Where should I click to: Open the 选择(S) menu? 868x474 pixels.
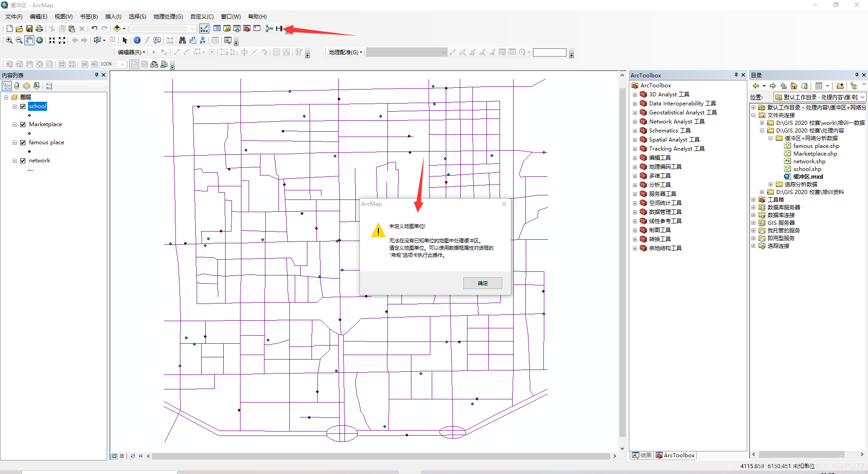coord(137,17)
